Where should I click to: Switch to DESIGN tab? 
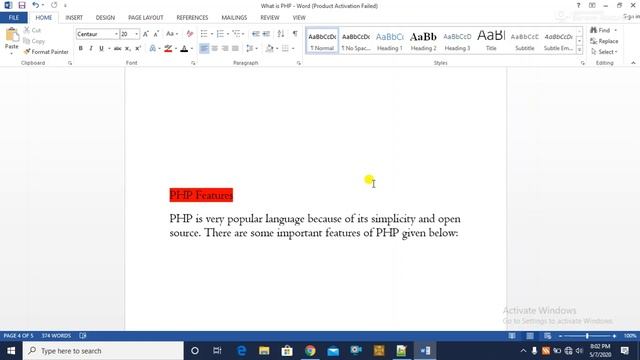point(105,18)
